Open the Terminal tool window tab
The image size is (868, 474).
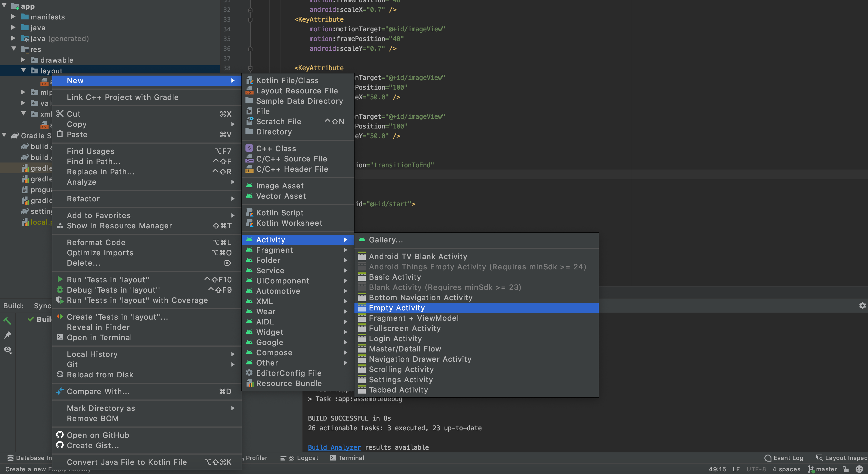[347, 458]
